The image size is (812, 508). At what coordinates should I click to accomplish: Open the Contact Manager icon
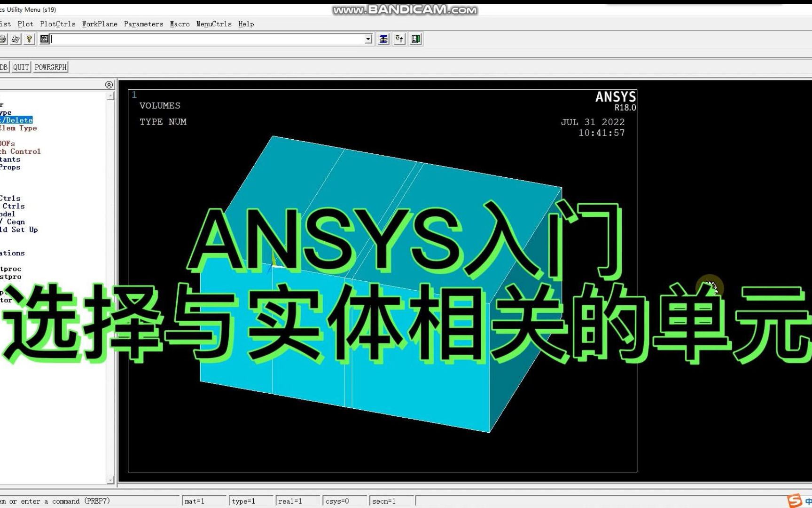click(x=415, y=39)
